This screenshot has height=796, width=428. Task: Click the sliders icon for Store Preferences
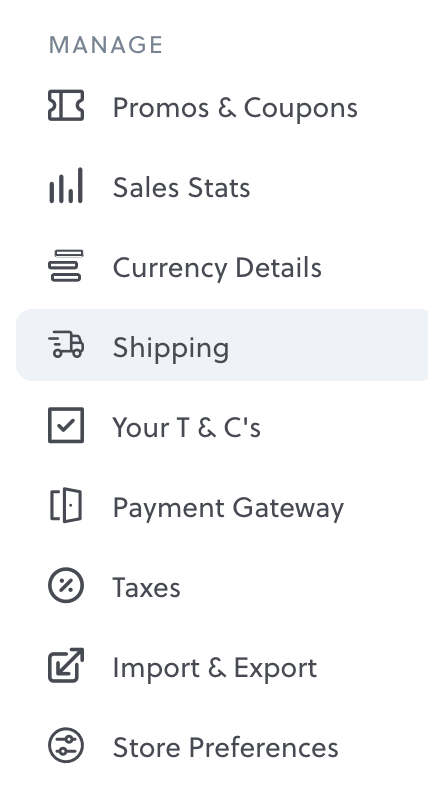click(x=66, y=745)
